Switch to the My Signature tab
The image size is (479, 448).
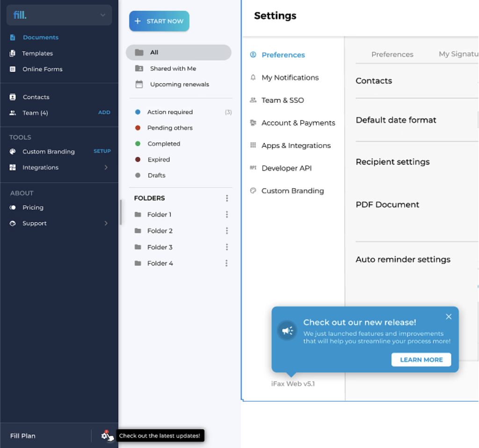(458, 54)
